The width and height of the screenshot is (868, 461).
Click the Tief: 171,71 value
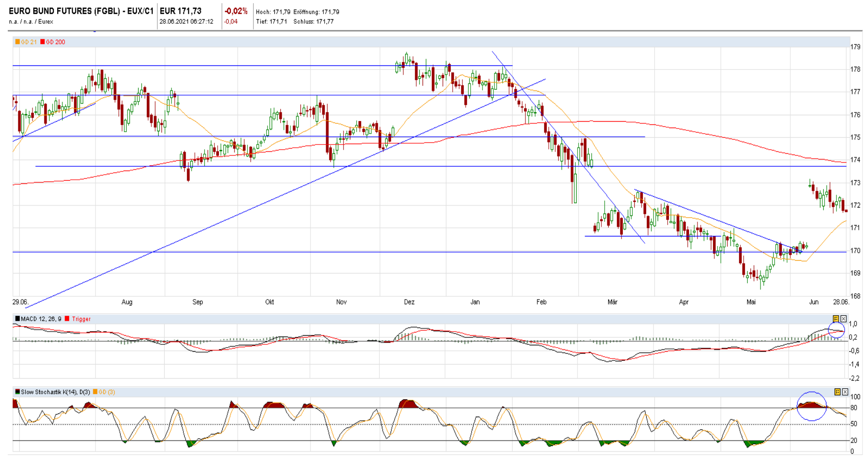272,21
